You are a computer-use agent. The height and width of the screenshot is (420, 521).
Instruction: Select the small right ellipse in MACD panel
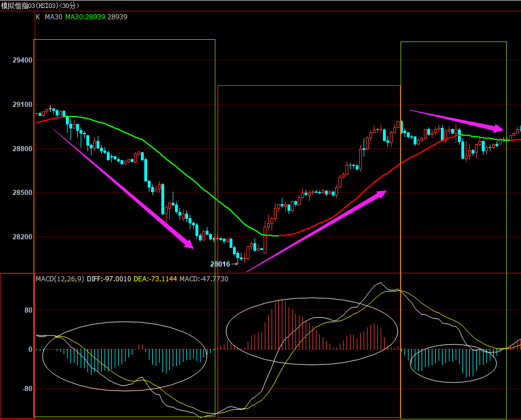pos(453,363)
